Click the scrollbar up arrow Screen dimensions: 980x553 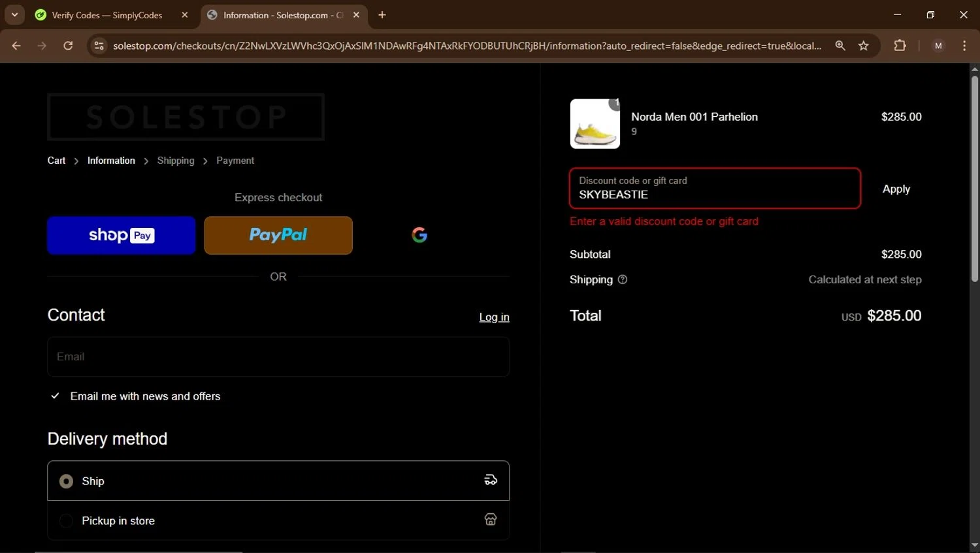975,69
